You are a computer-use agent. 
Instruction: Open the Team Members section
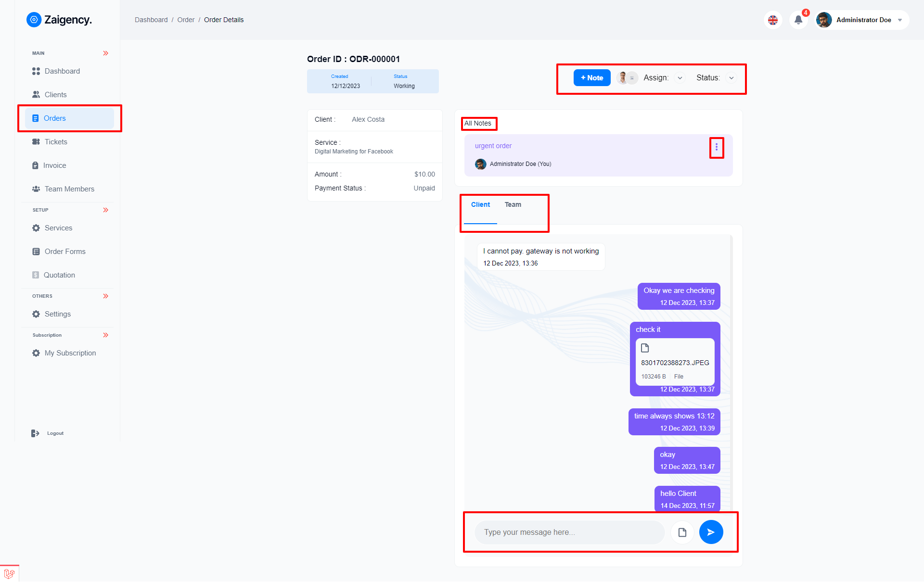(69, 189)
